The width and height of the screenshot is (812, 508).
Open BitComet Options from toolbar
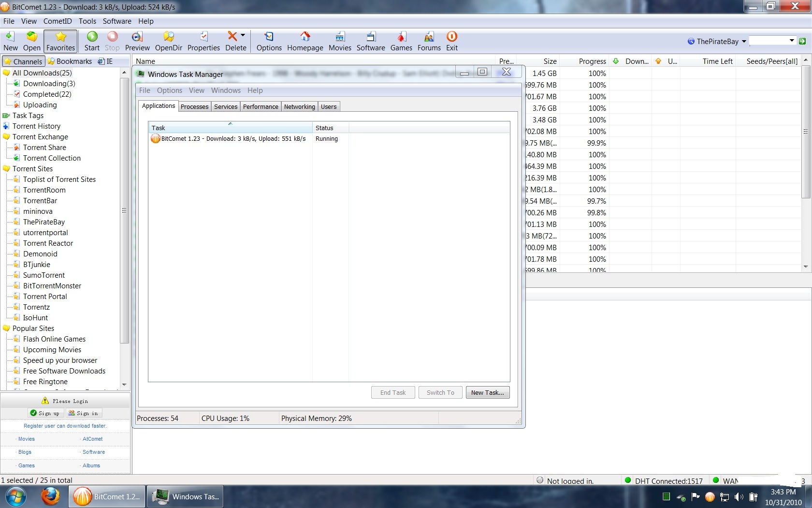[x=269, y=41]
